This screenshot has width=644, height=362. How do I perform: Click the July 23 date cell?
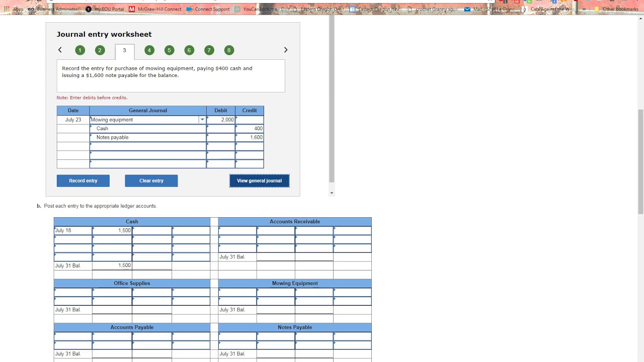click(73, 120)
